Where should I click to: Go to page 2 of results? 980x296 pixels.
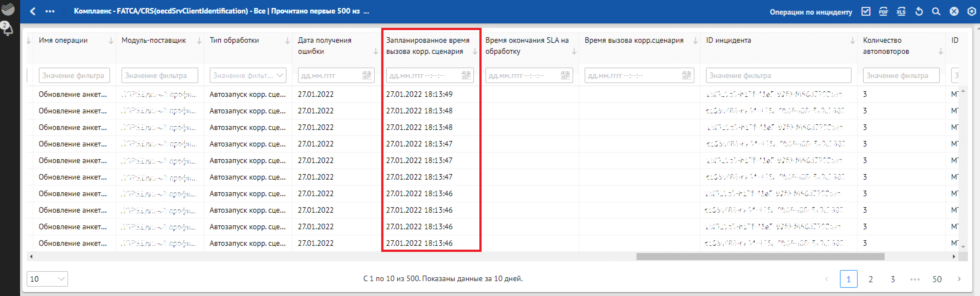(871, 279)
